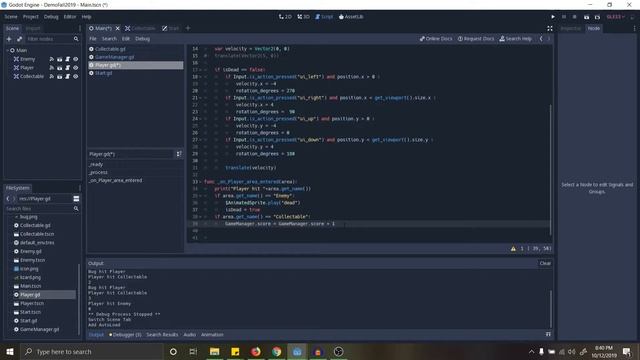Click the magnifier in Filter nodes box

[x=76, y=39]
